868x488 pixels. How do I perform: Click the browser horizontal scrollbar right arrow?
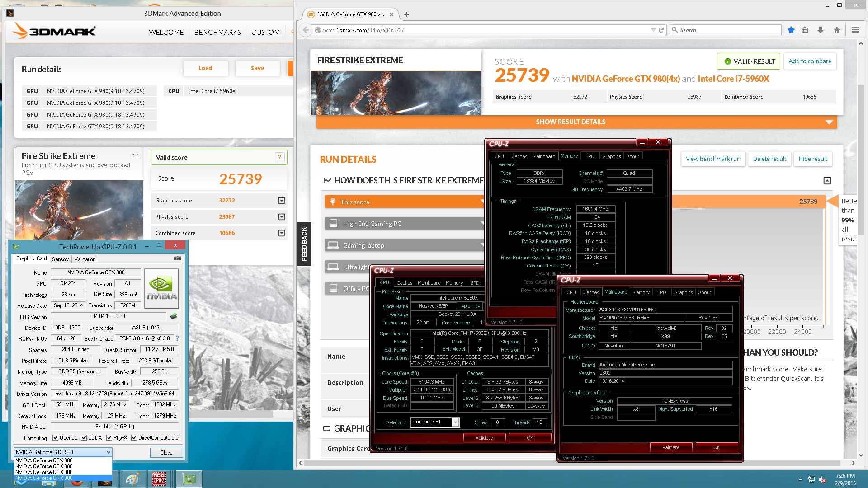tap(853, 463)
